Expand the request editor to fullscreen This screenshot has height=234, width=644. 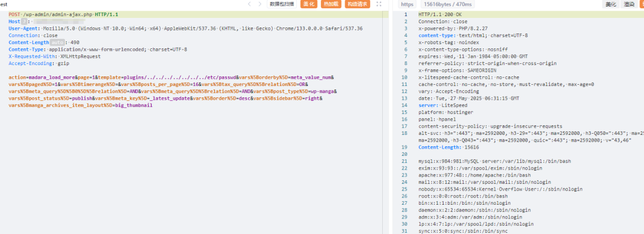(x=379, y=4)
